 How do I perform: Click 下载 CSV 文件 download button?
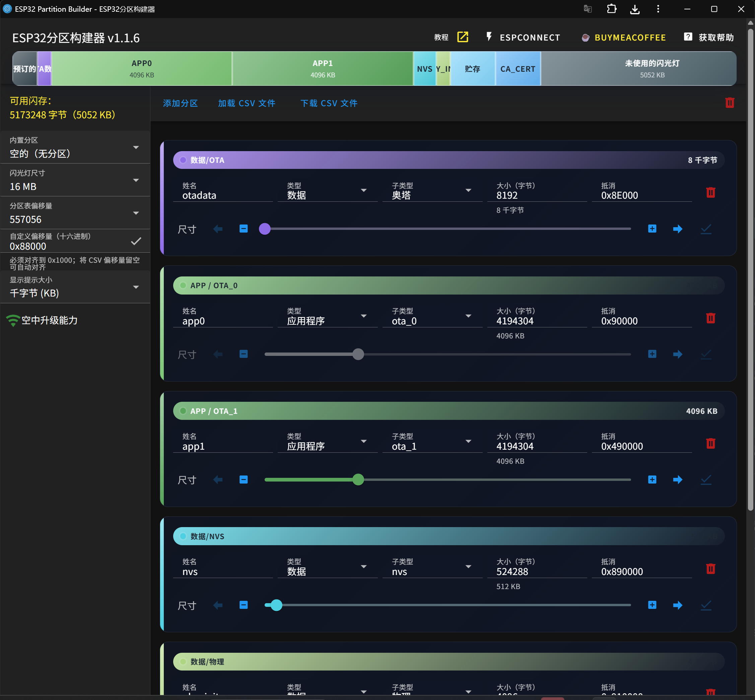329,103
